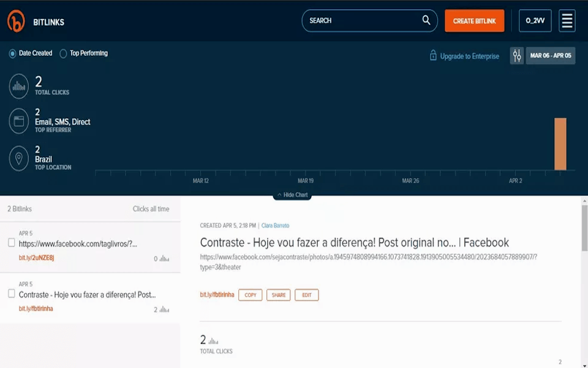Click the APR 2 axis label

tap(515, 180)
